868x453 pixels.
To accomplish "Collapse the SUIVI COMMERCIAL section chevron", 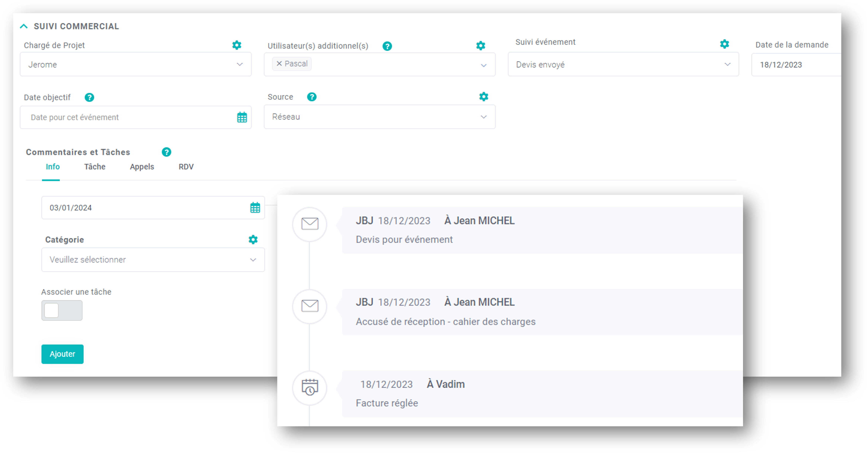I will pos(24,26).
